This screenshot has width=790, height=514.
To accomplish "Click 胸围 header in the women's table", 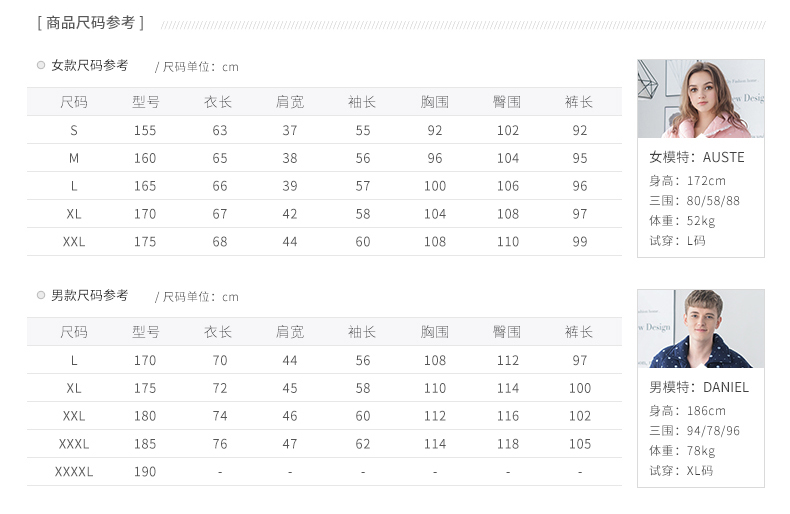I will click(x=434, y=102).
